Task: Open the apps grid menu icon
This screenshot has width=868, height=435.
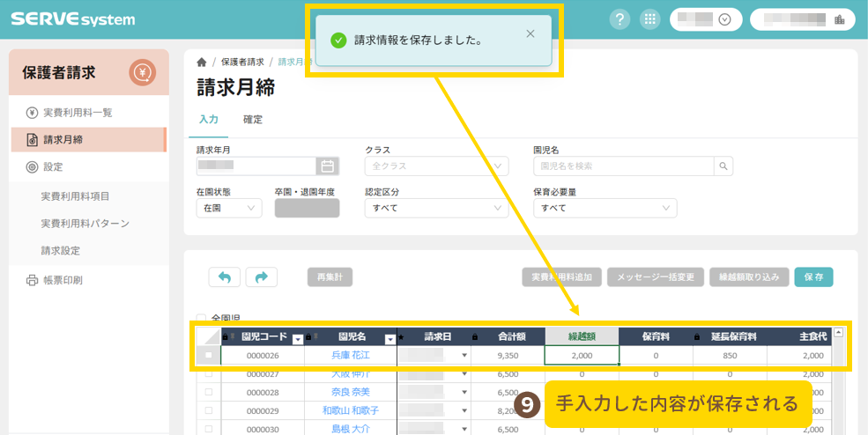Action: (650, 19)
